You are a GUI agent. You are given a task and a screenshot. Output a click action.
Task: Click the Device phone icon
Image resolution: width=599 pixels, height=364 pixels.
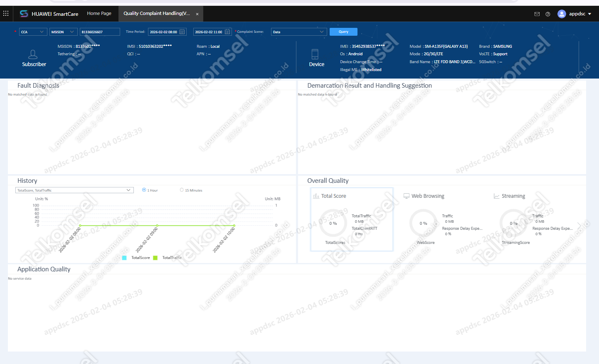coord(315,54)
